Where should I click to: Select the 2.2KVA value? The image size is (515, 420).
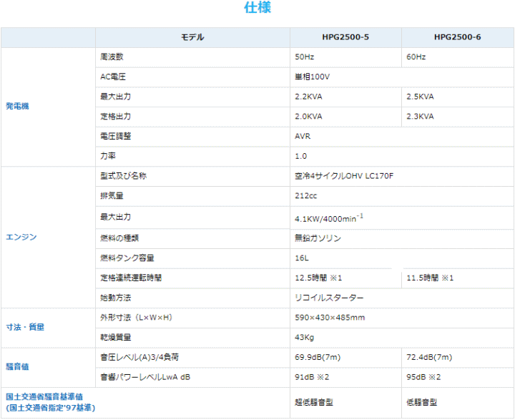click(x=308, y=97)
